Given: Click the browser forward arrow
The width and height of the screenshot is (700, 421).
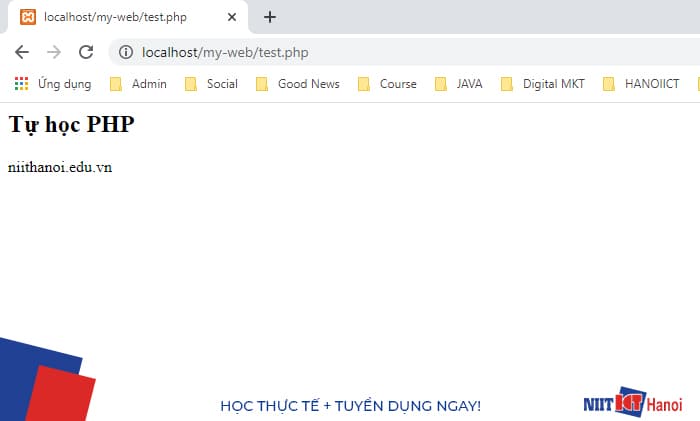Looking at the screenshot, I should [54, 52].
